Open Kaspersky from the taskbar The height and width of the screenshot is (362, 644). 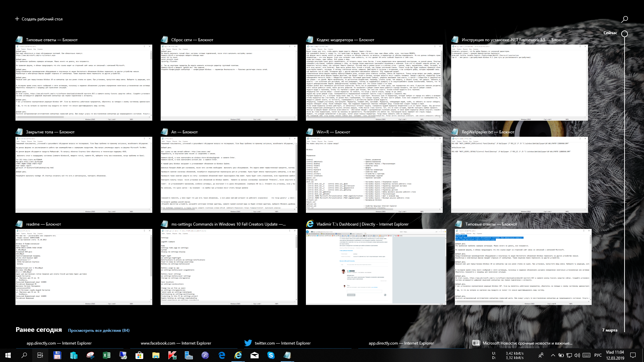172,355
